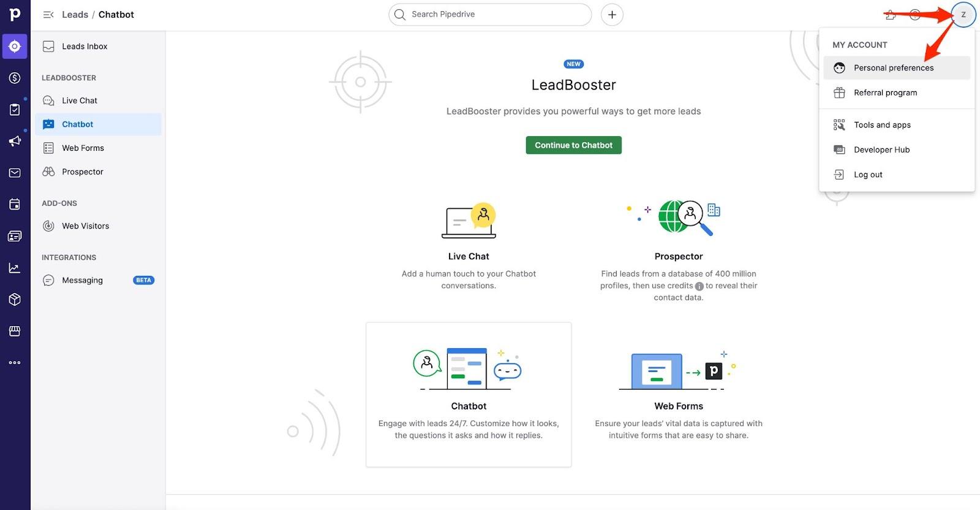This screenshot has height=510, width=980.
Task: Click the INTEGRATIONS section header
Action: [x=69, y=258]
